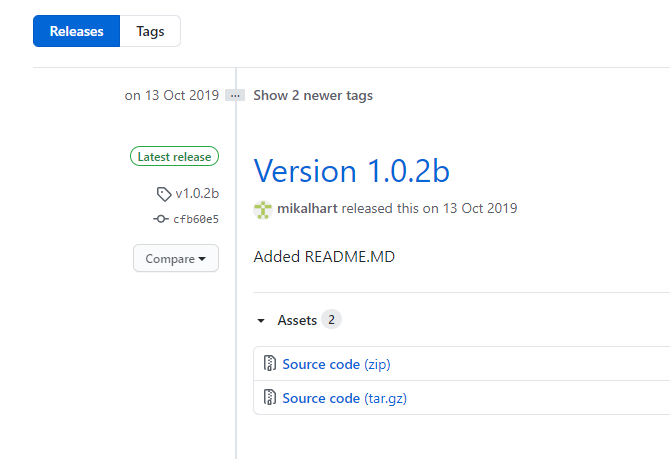Select the Releases tab
The width and height of the screenshot is (670, 459).
76,31
